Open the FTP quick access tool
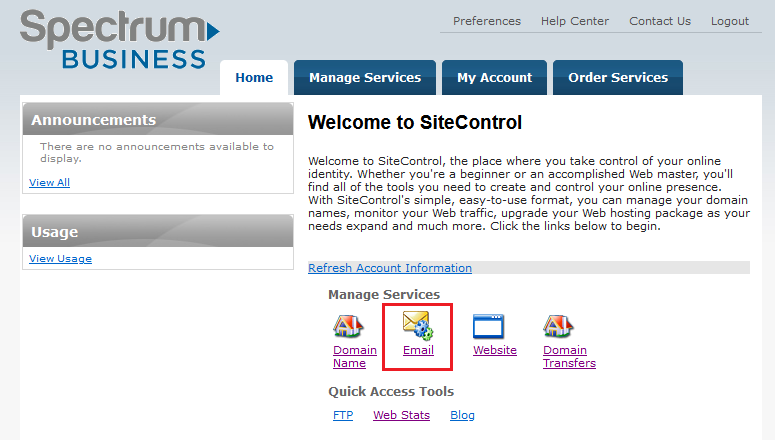The width and height of the screenshot is (775, 440). (343, 415)
